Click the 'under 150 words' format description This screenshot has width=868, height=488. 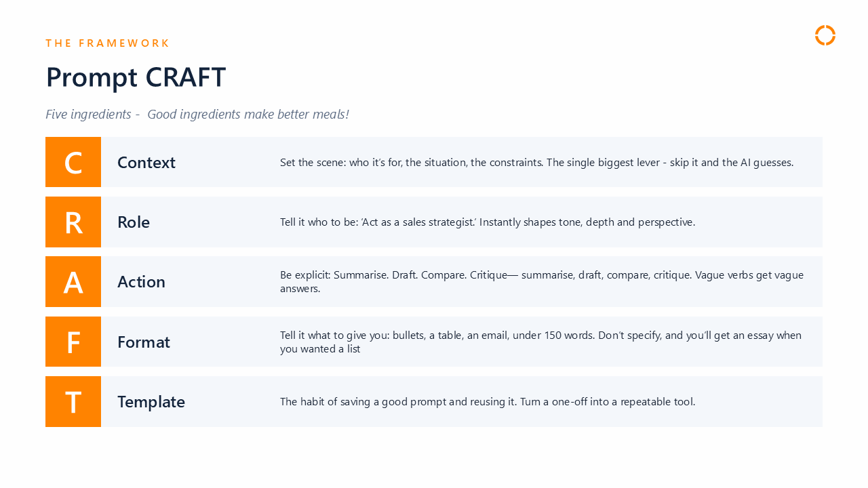point(540,342)
